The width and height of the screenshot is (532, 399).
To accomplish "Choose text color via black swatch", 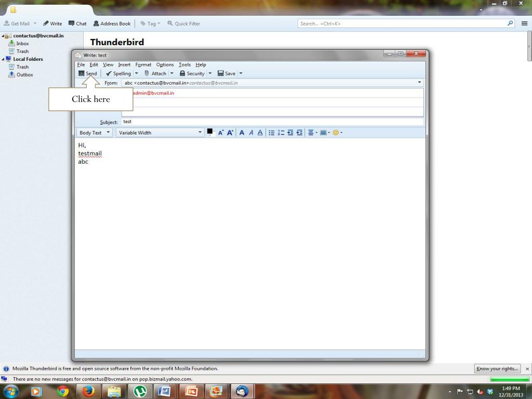I will (x=210, y=131).
